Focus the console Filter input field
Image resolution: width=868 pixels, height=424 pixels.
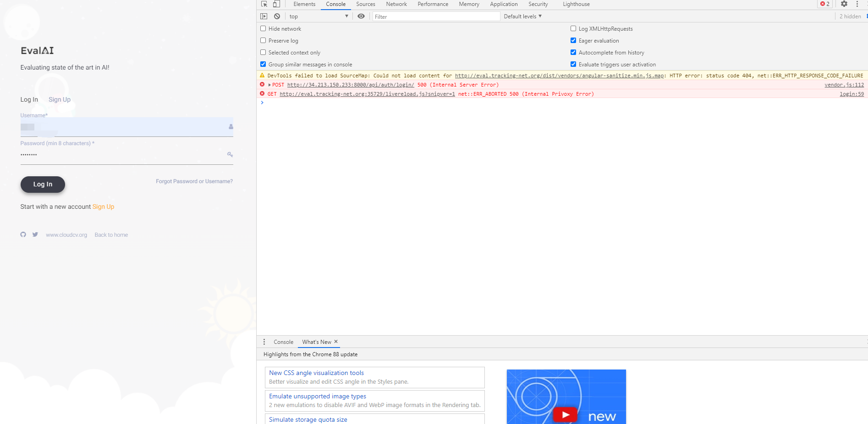coord(436,16)
